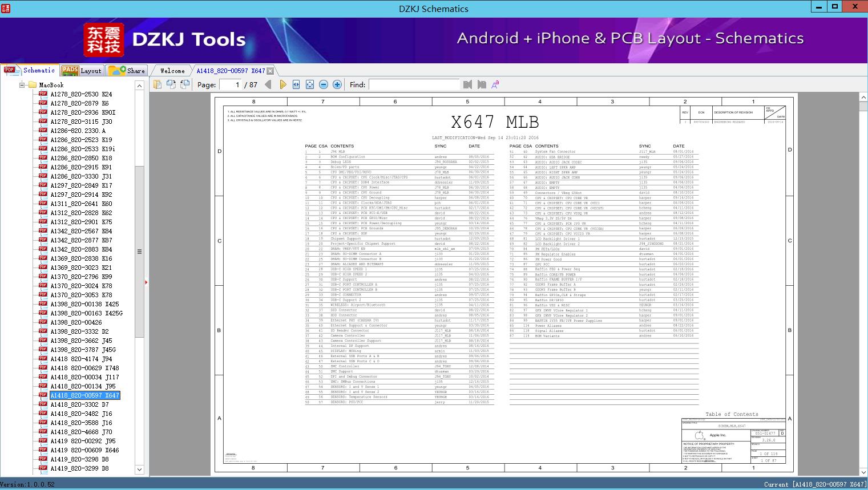Viewport: 868px width, 490px height.
Task: Click the document viewer scroll up arrow
Action: tap(863, 99)
